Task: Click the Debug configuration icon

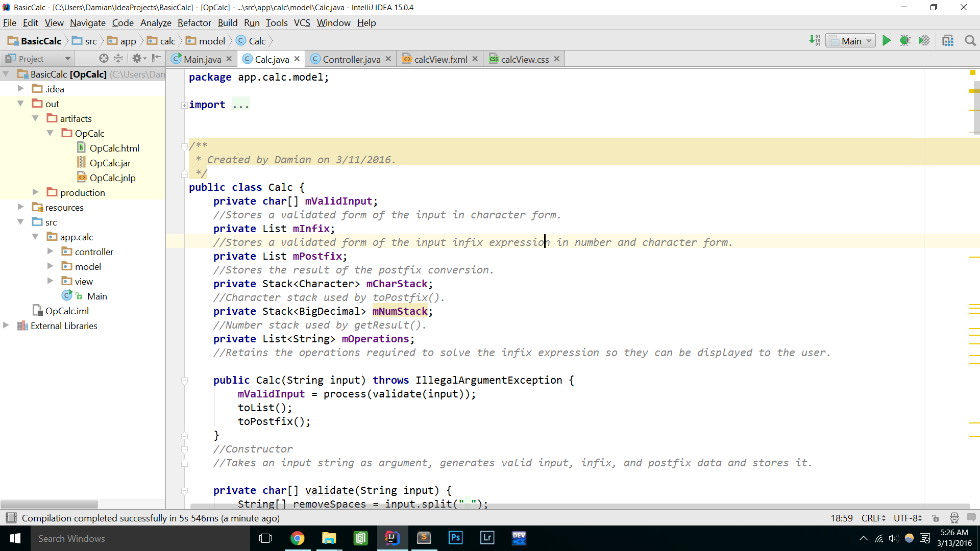Action: (x=905, y=41)
